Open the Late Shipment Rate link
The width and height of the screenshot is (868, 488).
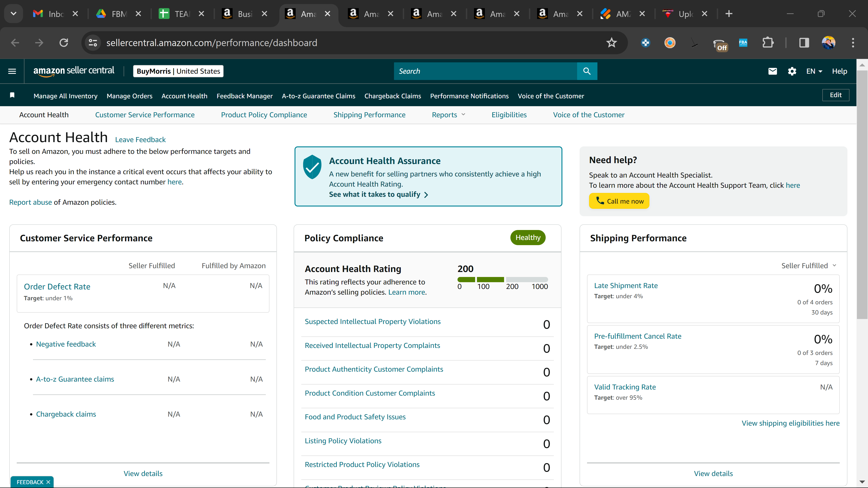tap(626, 286)
